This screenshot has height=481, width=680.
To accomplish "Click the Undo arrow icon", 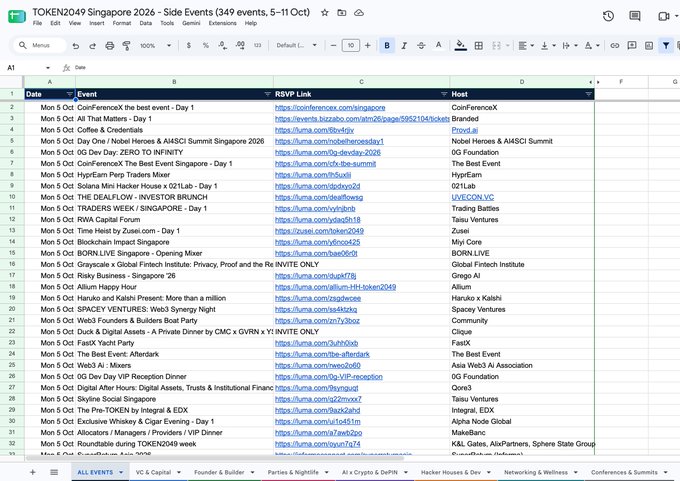I will tap(76, 46).
